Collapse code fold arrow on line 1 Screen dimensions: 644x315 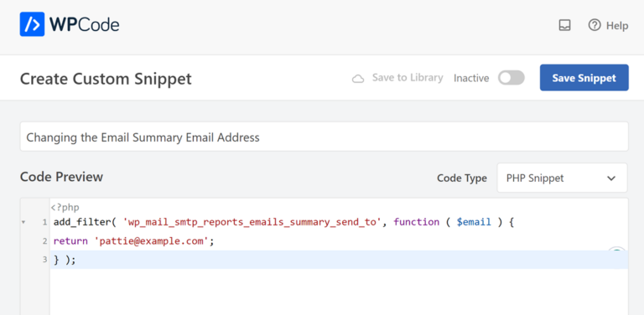[23, 222]
